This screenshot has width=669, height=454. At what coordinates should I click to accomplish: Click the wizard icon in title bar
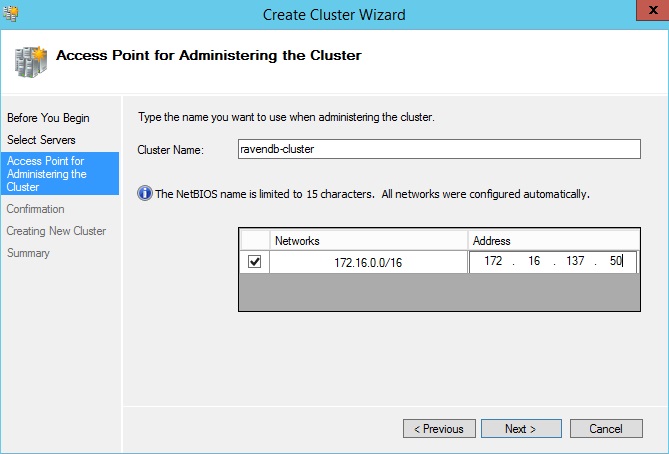(10, 14)
